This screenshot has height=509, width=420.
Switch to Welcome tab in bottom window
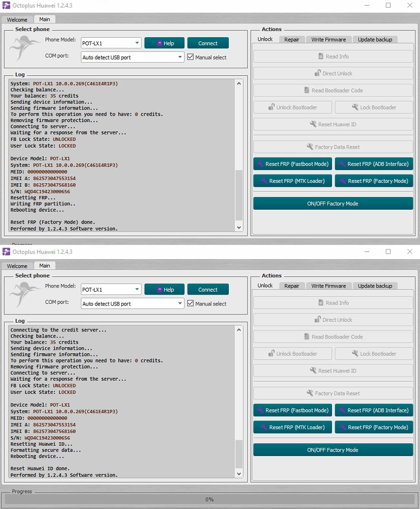coord(17,266)
